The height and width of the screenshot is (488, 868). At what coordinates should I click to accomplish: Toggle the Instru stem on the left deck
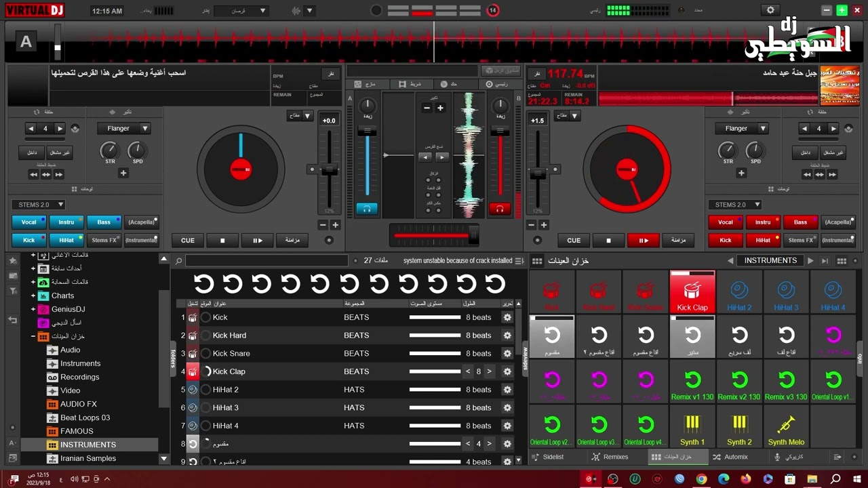pyautogui.click(x=66, y=222)
